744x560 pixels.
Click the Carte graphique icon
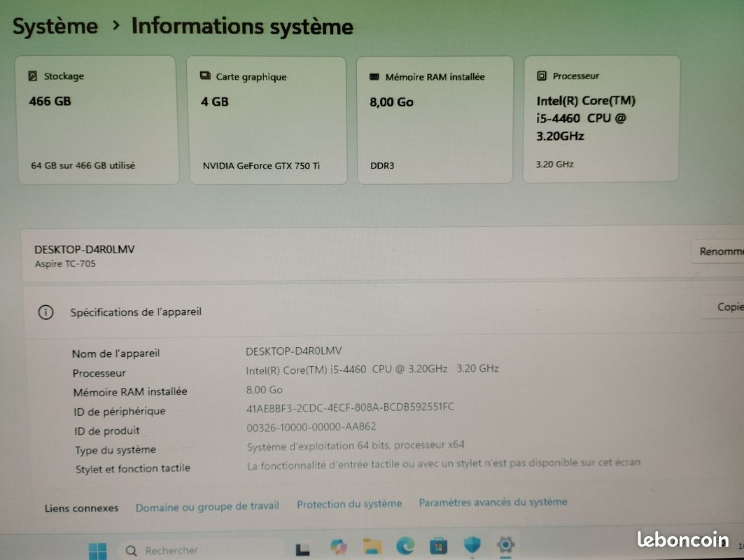pos(205,76)
